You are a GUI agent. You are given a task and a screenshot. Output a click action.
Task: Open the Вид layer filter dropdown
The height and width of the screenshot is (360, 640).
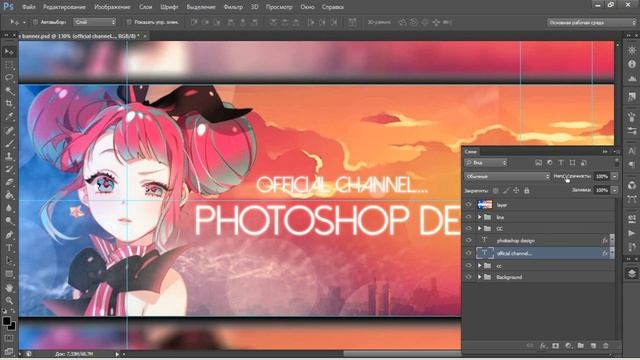486,163
